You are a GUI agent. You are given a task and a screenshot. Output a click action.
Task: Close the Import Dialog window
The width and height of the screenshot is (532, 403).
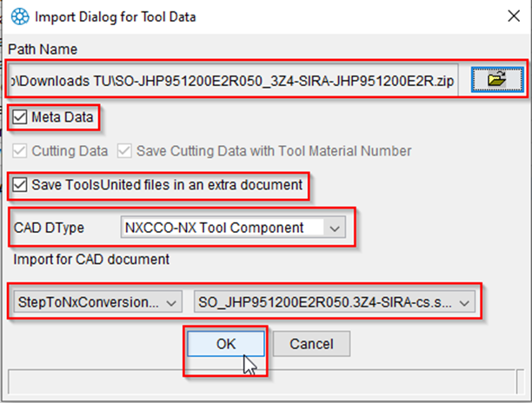pyautogui.click(x=514, y=16)
